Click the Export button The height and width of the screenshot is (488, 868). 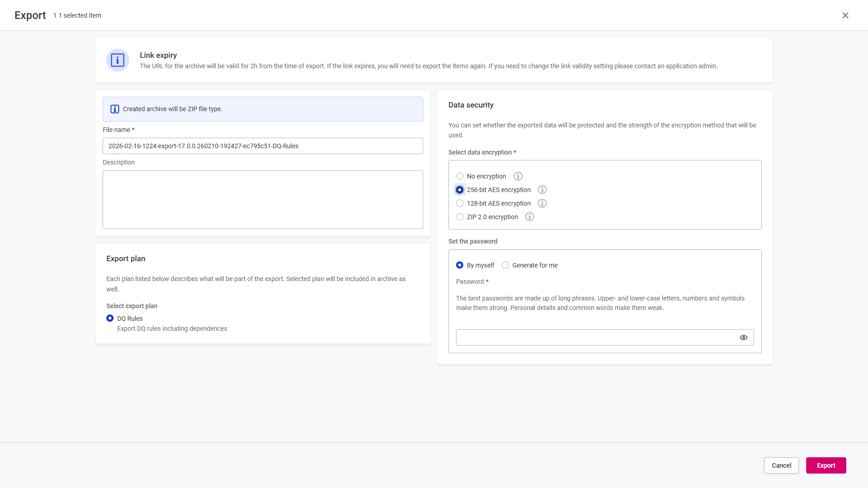pyautogui.click(x=826, y=465)
